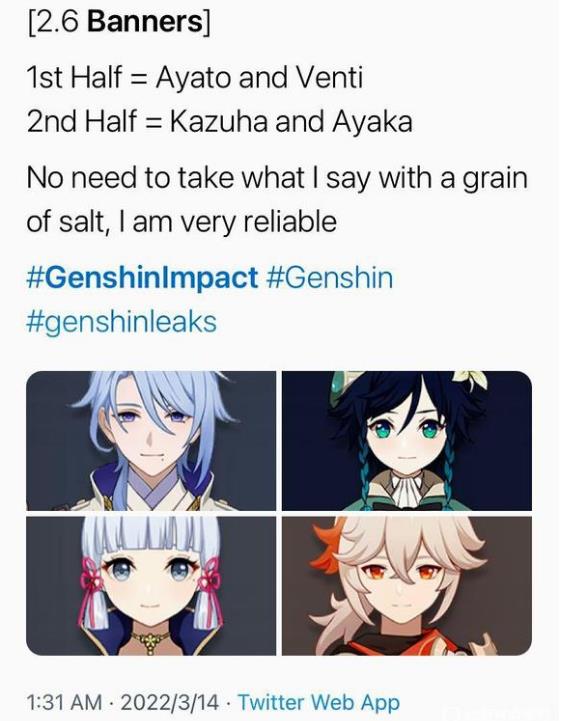Click the word Ayaka in the tweet
The height and width of the screenshot is (721, 561).
click(x=372, y=121)
